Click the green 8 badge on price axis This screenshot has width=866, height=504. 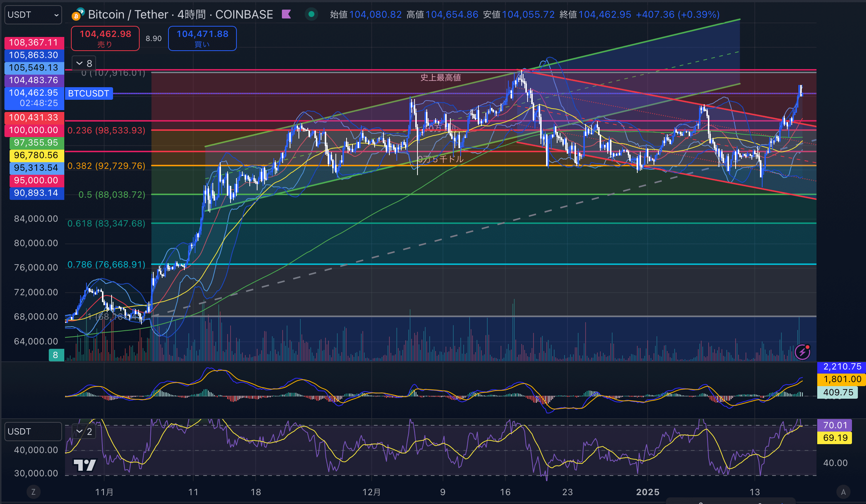[x=56, y=355]
